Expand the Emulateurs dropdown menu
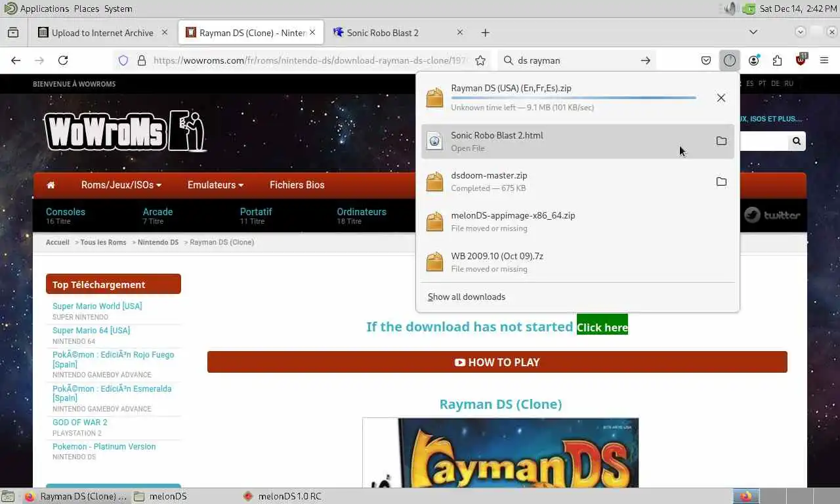 click(215, 185)
